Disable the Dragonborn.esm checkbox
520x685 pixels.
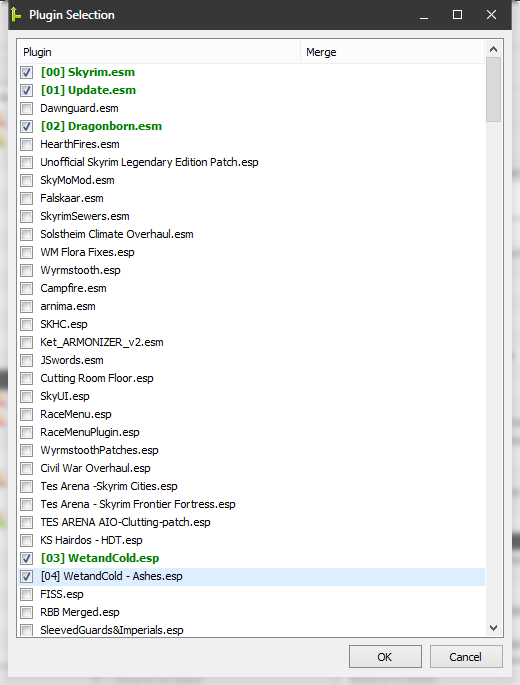(27, 126)
